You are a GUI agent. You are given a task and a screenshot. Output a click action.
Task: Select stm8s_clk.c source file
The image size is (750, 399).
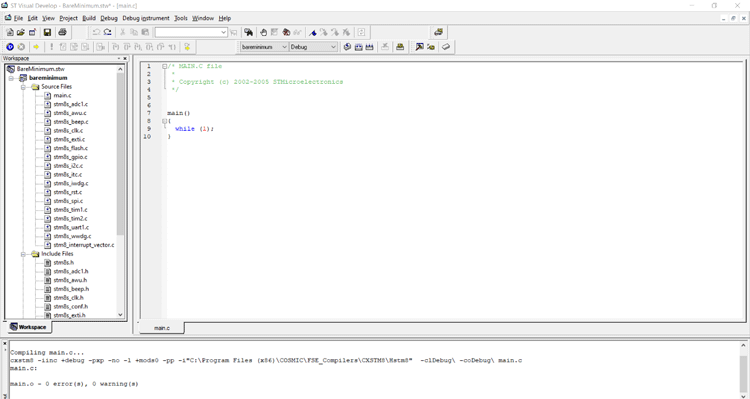(68, 131)
